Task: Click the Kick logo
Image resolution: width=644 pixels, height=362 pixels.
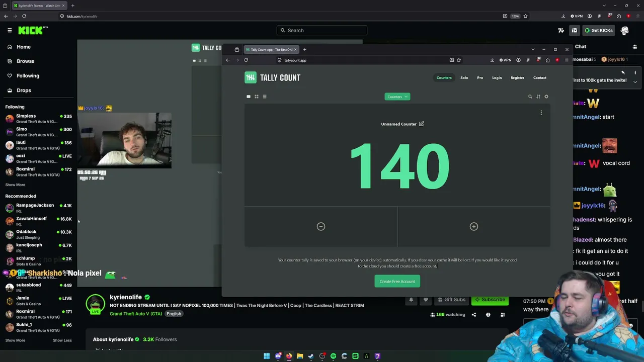Action: (x=33, y=30)
